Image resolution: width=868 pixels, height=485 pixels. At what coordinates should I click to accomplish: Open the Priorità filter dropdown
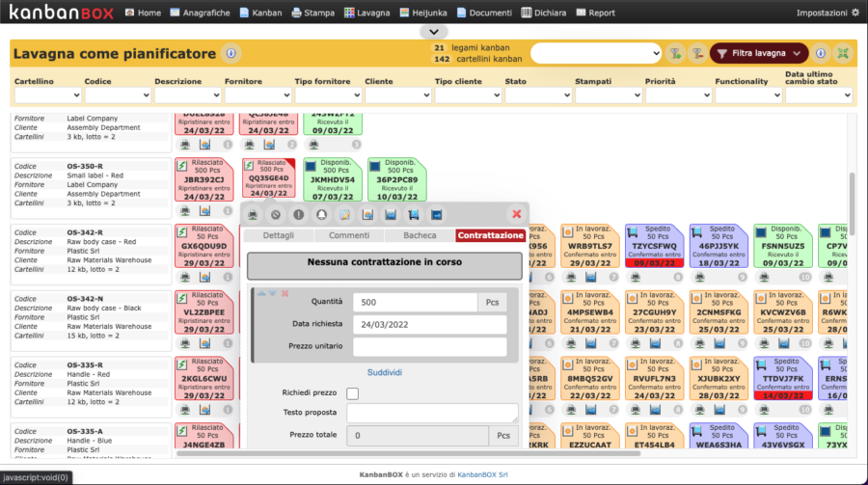(x=678, y=95)
